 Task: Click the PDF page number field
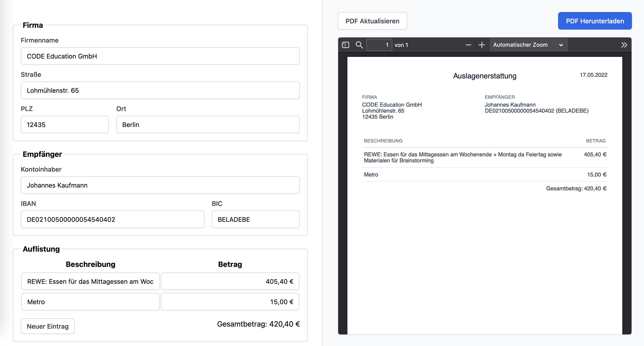[x=379, y=45]
